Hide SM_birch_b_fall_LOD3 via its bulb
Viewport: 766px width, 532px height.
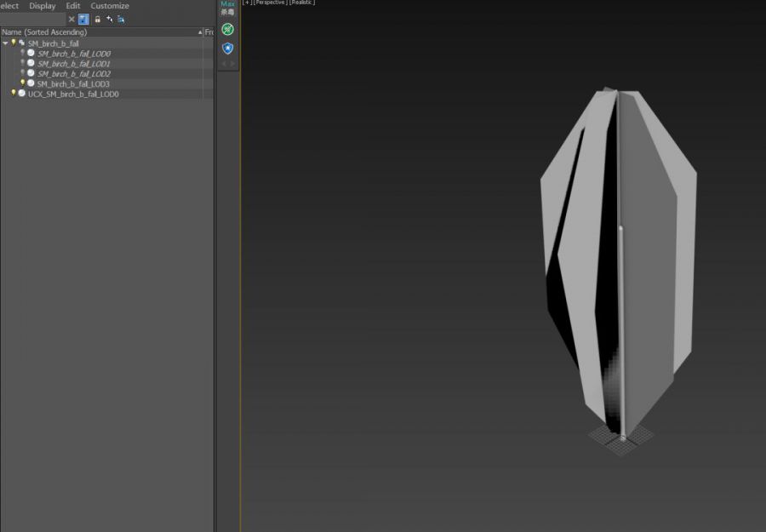(x=22, y=83)
